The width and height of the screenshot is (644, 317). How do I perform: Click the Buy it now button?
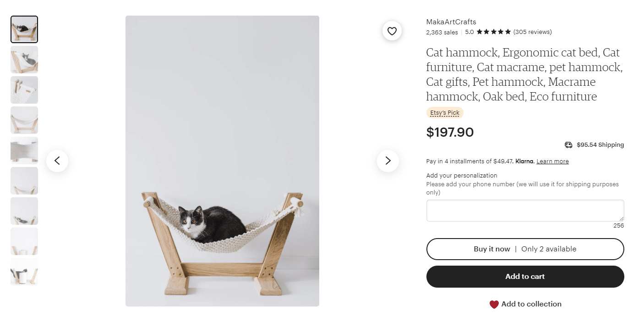525,249
